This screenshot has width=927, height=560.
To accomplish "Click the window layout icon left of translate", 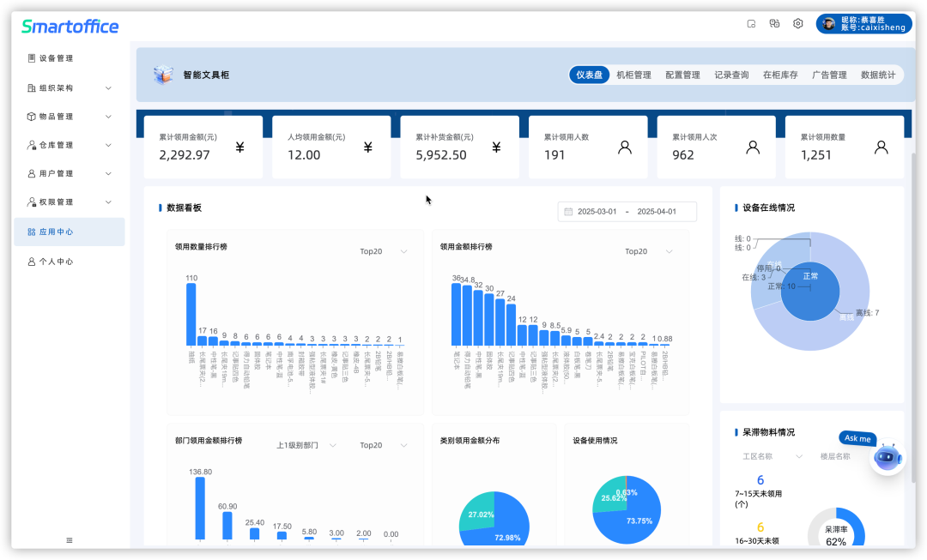I will (751, 24).
